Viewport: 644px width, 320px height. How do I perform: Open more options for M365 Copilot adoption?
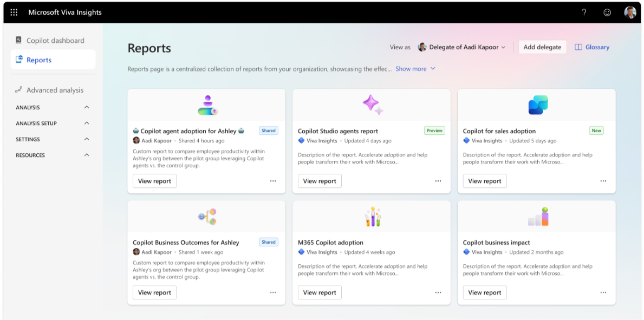(x=438, y=292)
